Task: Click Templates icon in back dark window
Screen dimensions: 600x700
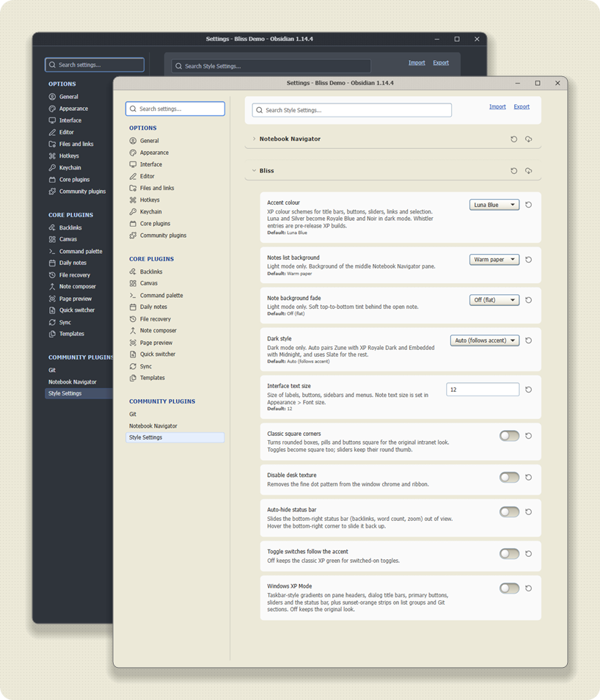Action: click(x=52, y=334)
